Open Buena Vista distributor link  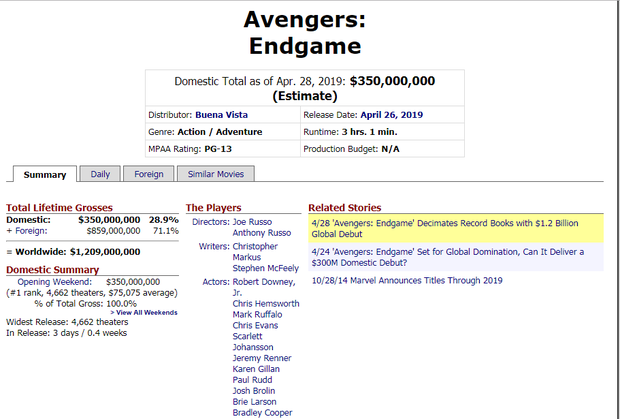pos(221,115)
